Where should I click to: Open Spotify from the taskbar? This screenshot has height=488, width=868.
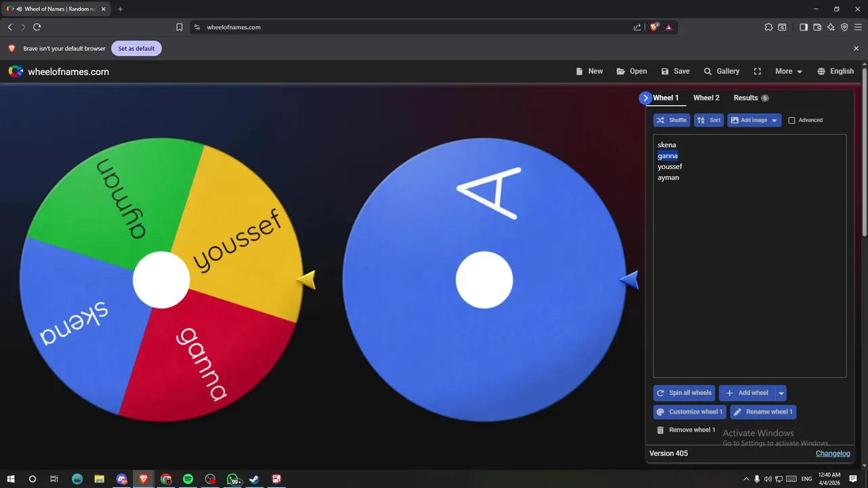pyautogui.click(x=188, y=479)
